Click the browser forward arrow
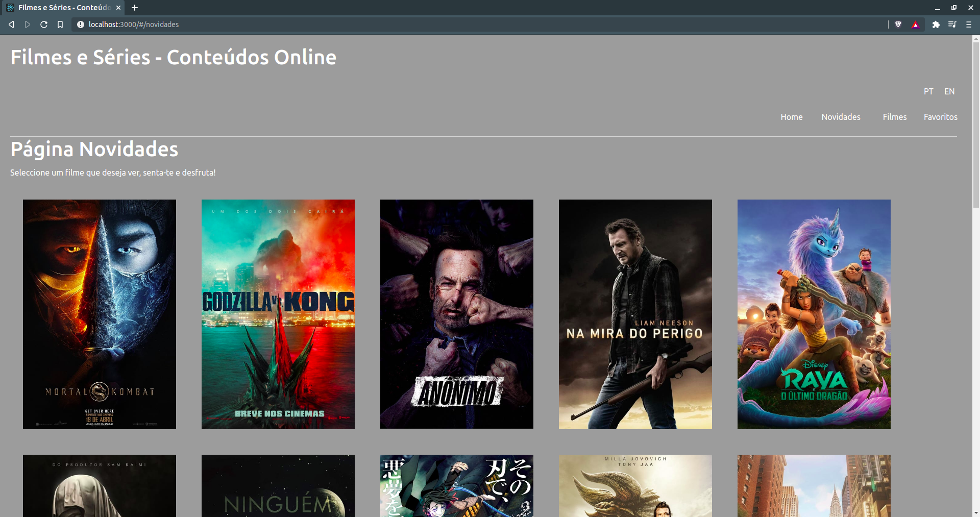The height and width of the screenshot is (517, 980). (28, 24)
